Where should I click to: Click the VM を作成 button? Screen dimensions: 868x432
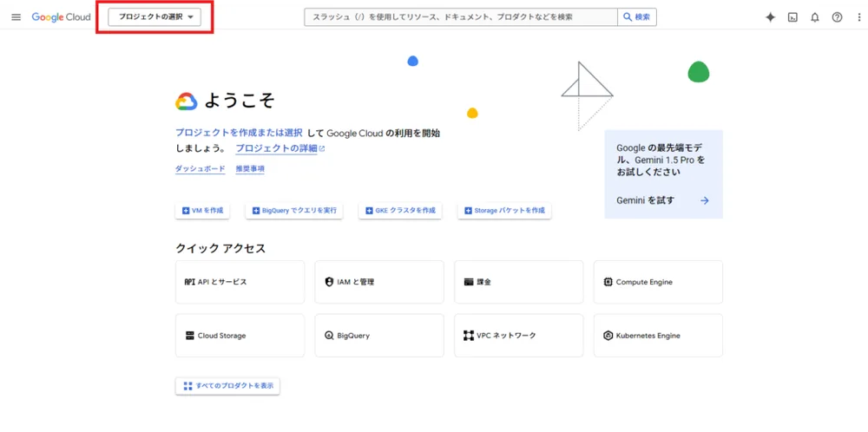pyautogui.click(x=202, y=211)
